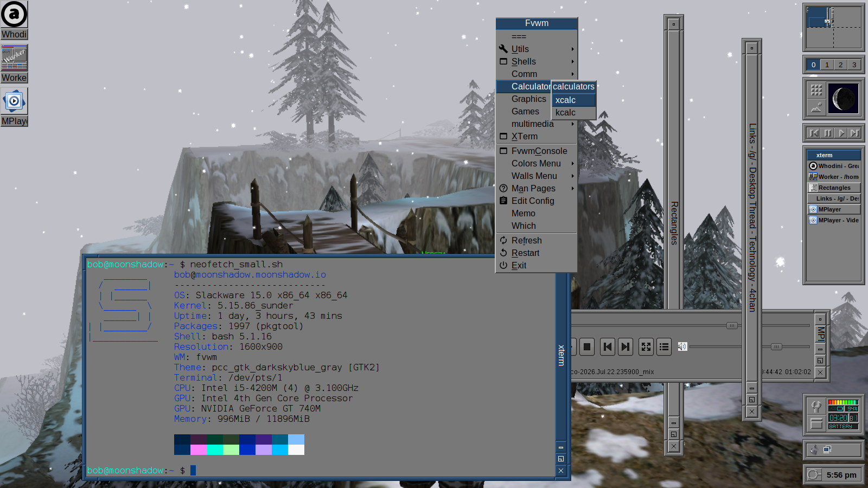Click Restart in the Fvwm menu
The width and height of the screenshot is (868, 488).
pyautogui.click(x=537, y=253)
